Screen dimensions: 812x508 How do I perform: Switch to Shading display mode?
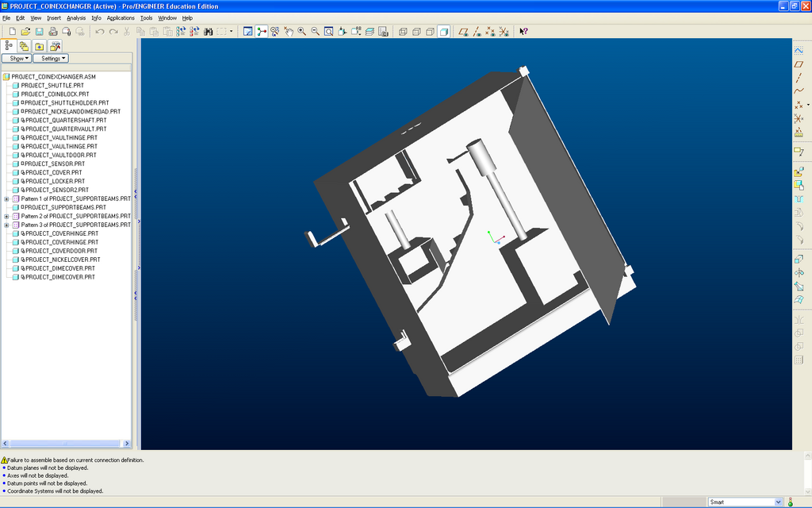point(443,32)
